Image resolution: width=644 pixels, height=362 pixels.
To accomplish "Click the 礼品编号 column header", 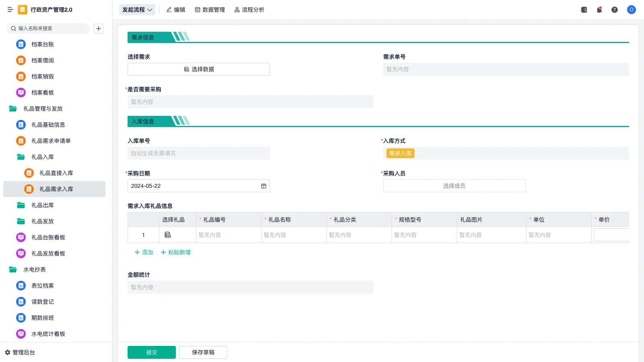I will coord(229,220).
